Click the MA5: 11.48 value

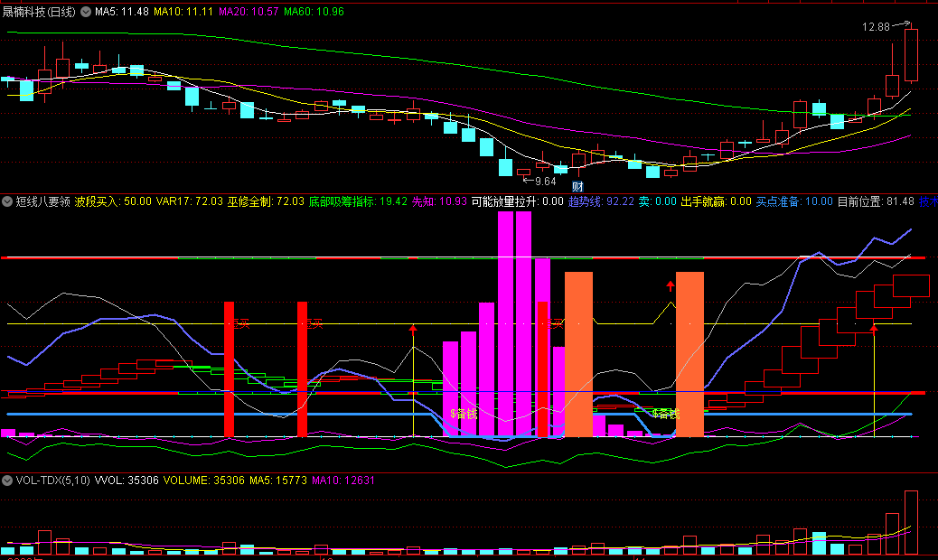[x=122, y=12]
